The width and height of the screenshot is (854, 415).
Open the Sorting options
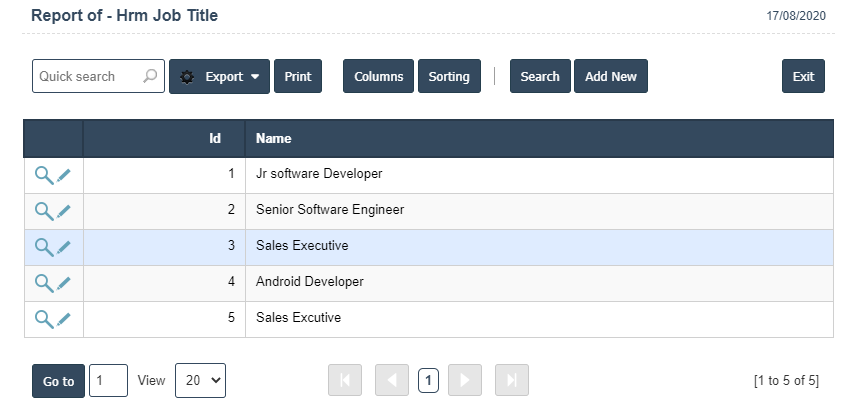click(x=449, y=76)
